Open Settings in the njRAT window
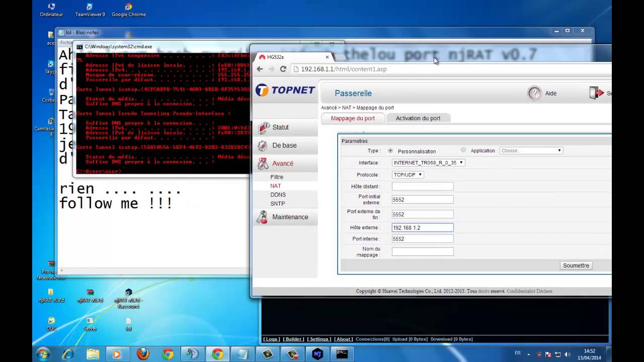Viewport: 644px width, 362px height. pos(319,339)
